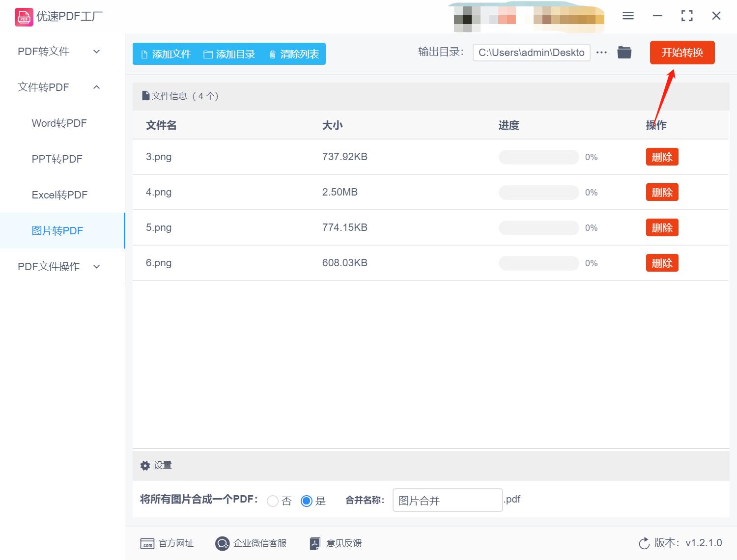
Task: Click the progress bar for 3.png
Action: pyautogui.click(x=539, y=157)
